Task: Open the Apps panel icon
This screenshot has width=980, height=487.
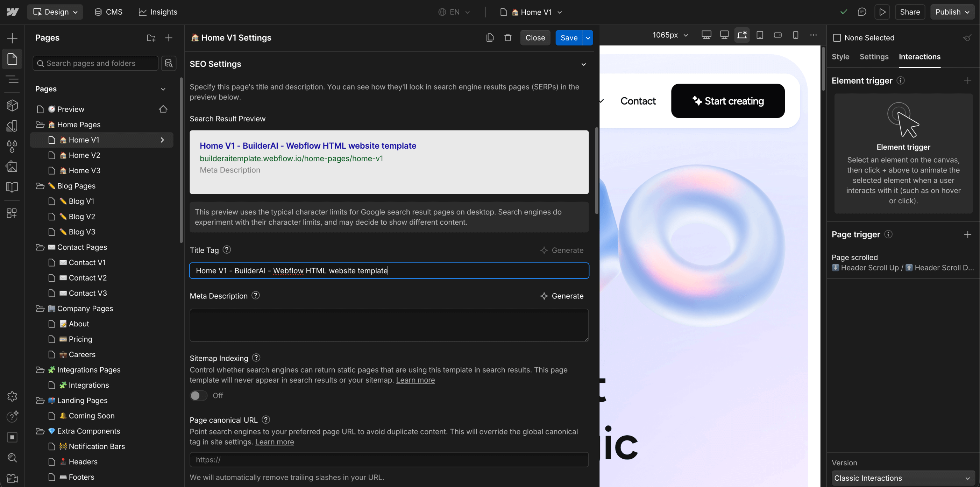Action: click(12, 213)
